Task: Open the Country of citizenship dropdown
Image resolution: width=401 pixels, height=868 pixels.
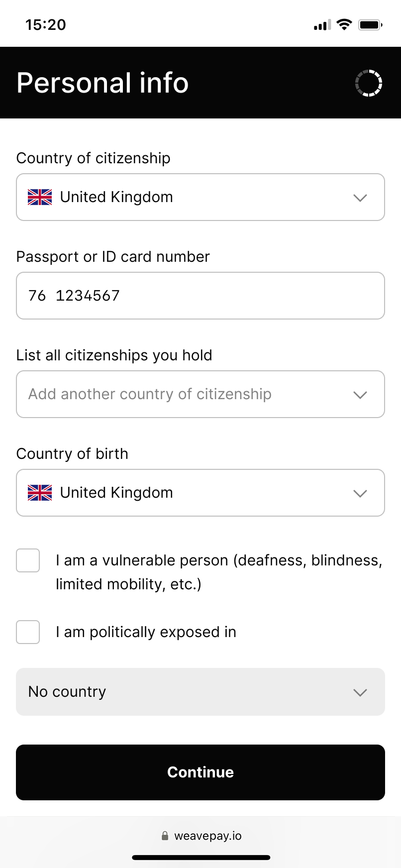Action: click(x=200, y=197)
